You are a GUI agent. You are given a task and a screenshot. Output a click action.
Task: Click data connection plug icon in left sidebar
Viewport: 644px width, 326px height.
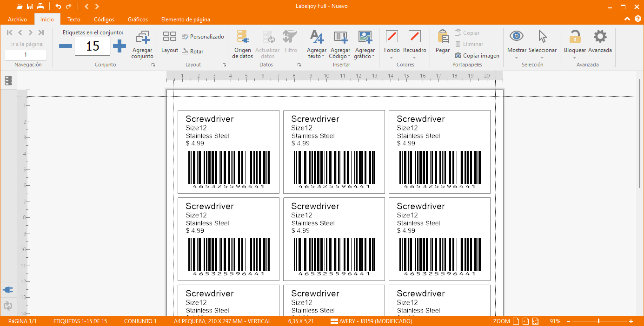8,290
